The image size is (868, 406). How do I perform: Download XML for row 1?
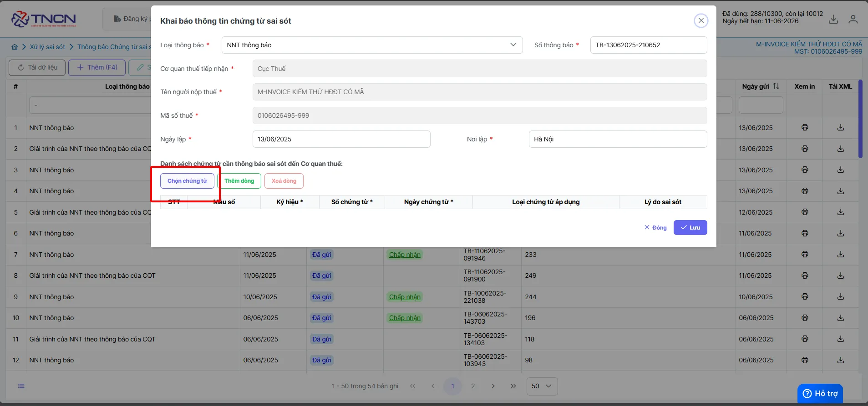(841, 128)
